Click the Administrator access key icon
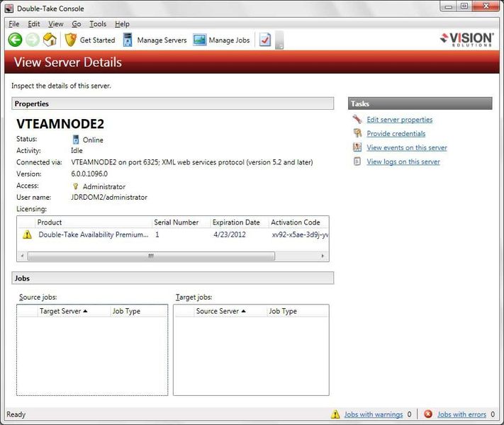The width and height of the screenshot is (504, 425). point(76,186)
